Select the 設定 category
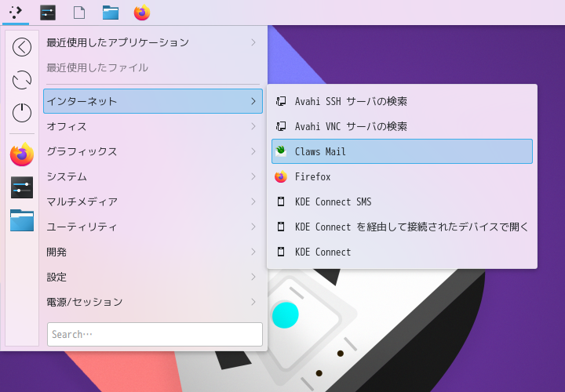Screen dimensions: 565x392 tap(153, 277)
